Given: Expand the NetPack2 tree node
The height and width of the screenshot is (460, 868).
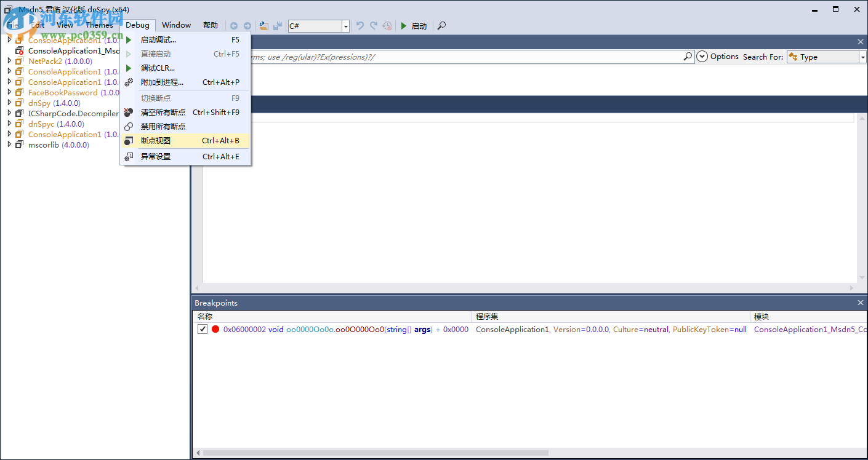Looking at the screenshot, I should pos(9,61).
